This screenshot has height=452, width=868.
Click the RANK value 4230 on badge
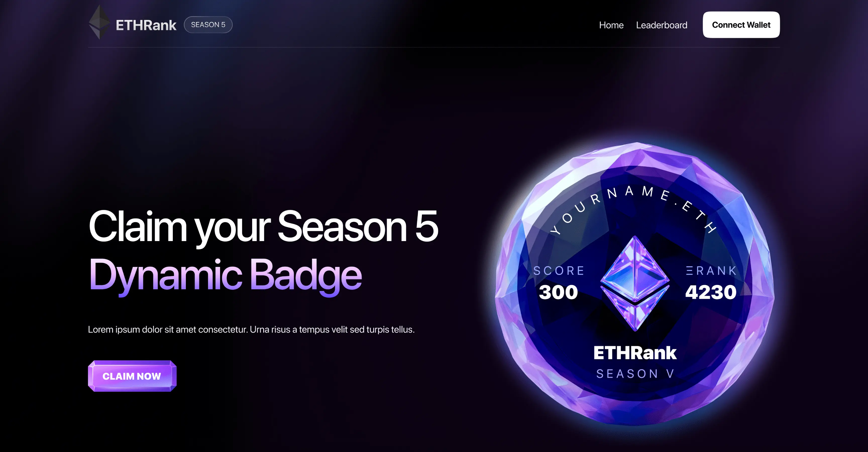click(x=711, y=292)
